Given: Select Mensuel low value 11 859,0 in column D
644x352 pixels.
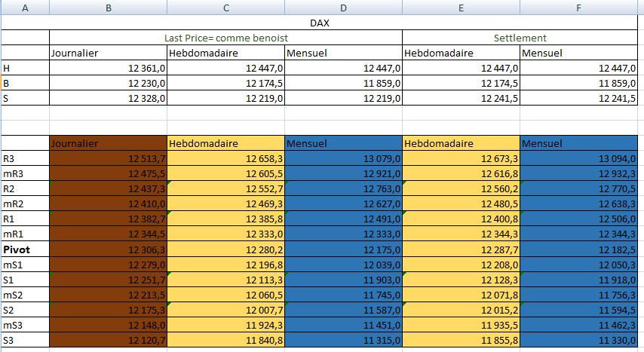Looking at the screenshot, I should [x=343, y=83].
